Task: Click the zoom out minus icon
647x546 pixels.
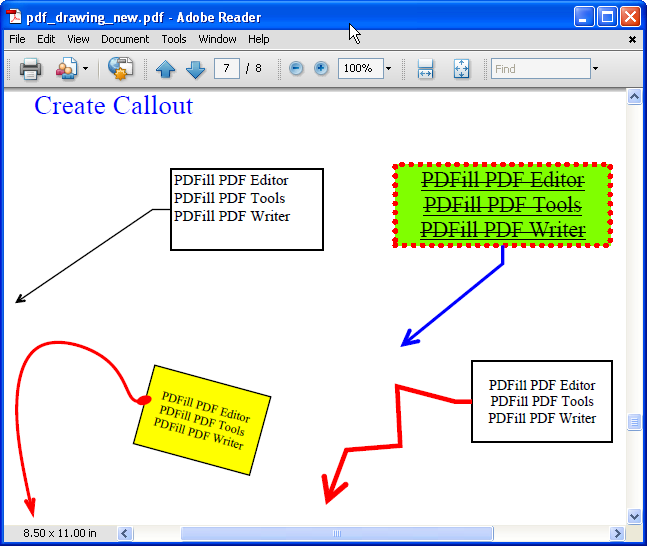Action: pos(296,69)
